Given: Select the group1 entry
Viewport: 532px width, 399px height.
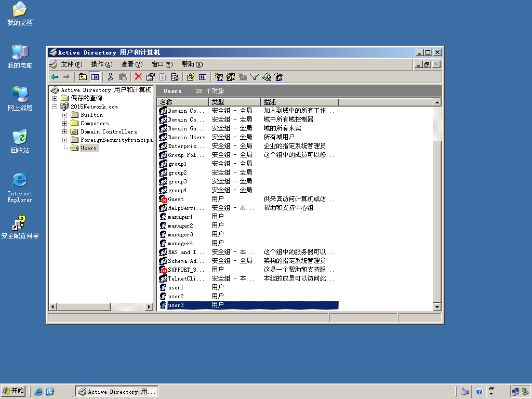Looking at the screenshot, I should (x=248, y=164).
